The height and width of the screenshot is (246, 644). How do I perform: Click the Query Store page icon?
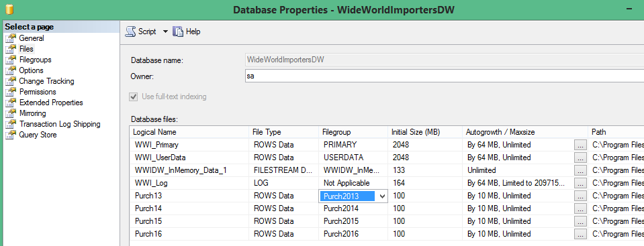coord(11,135)
